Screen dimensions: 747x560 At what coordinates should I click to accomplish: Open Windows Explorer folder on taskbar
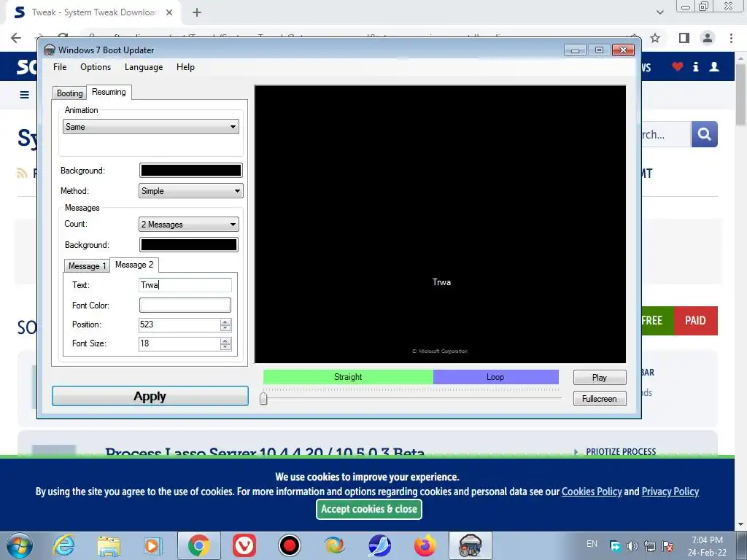pyautogui.click(x=109, y=545)
